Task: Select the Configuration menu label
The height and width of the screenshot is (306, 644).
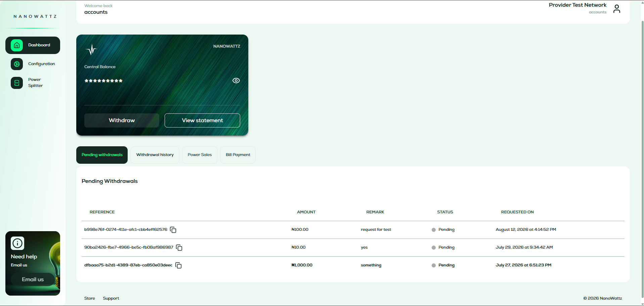Action: (x=41, y=64)
